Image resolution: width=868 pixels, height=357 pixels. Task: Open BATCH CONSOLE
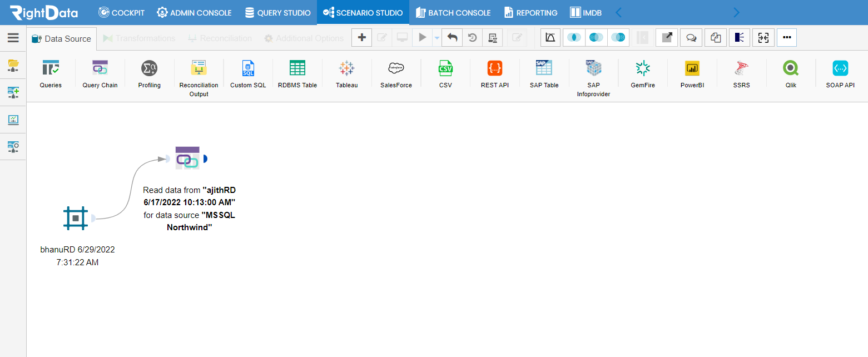pos(453,12)
